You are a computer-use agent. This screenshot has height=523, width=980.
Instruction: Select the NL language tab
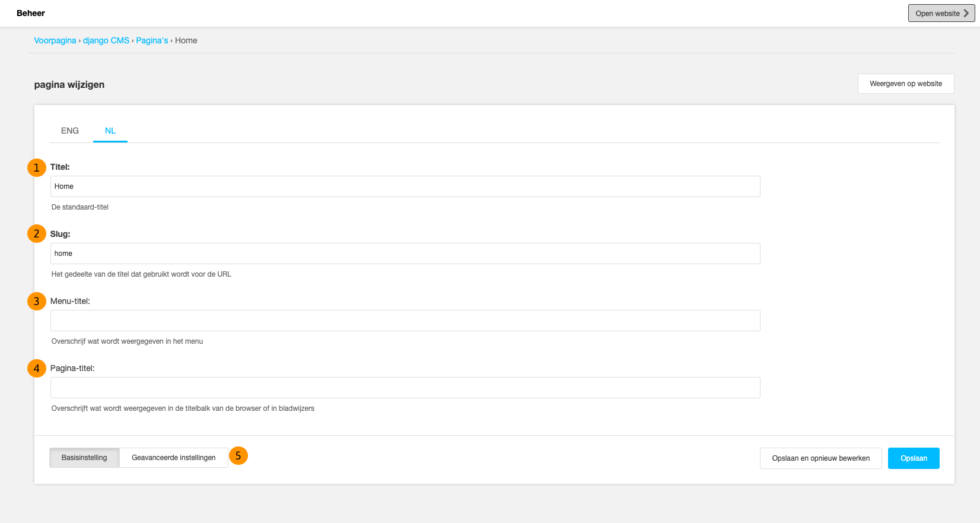coord(110,131)
